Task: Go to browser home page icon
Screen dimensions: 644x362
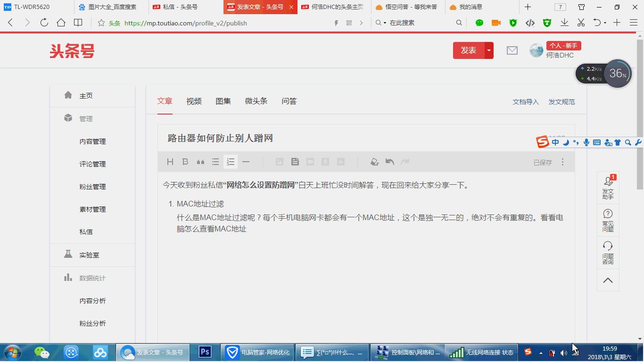Action: click(x=61, y=23)
